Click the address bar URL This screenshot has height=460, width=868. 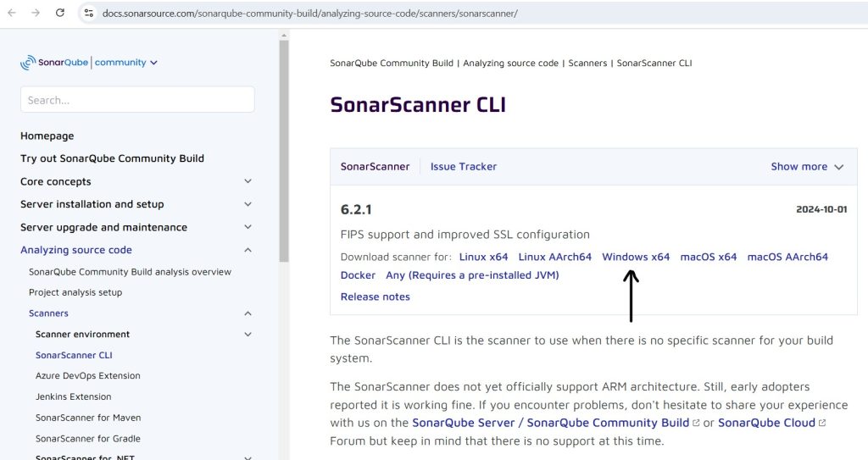(309, 14)
